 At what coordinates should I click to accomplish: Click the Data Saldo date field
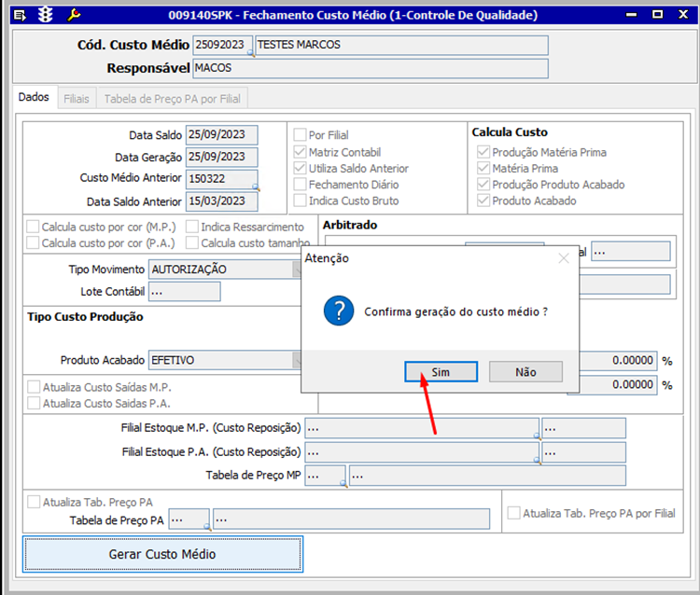point(221,135)
